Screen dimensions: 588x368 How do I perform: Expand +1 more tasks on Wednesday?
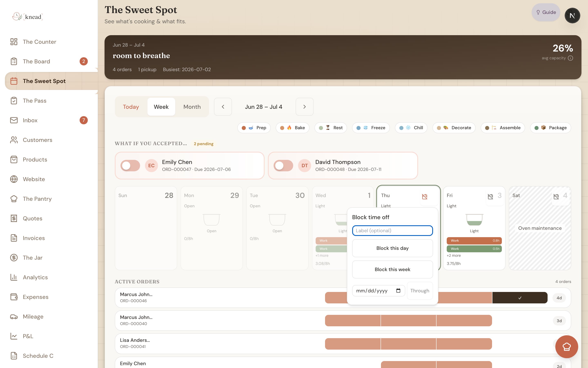pos(322,256)
